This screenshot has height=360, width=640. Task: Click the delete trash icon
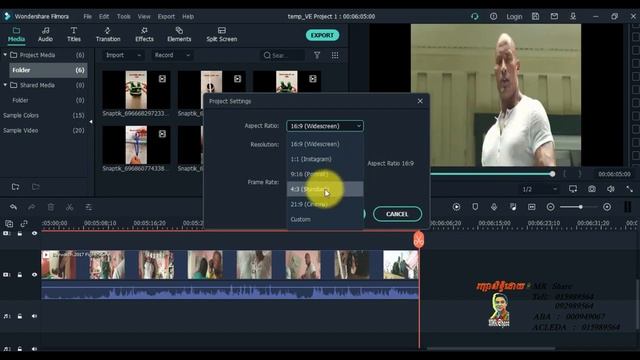click(51, 207)
